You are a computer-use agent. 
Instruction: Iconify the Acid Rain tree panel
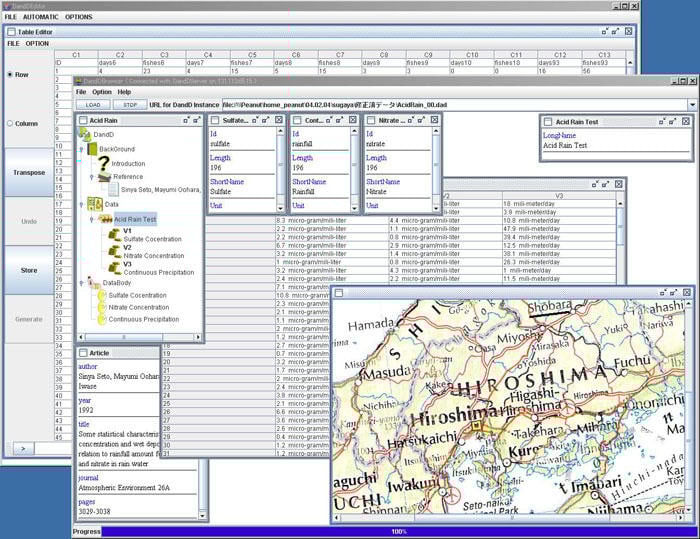(x=186, y=121)
